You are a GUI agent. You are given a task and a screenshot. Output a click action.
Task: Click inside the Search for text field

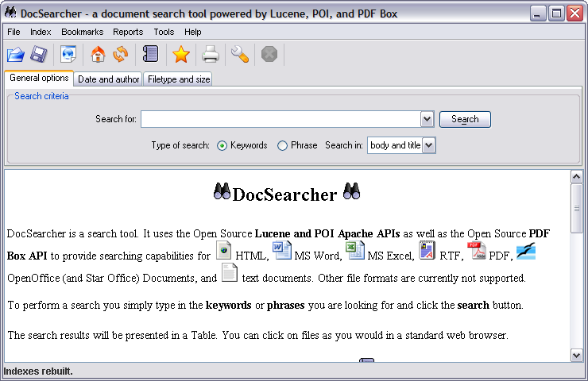[x=280, y=119]
